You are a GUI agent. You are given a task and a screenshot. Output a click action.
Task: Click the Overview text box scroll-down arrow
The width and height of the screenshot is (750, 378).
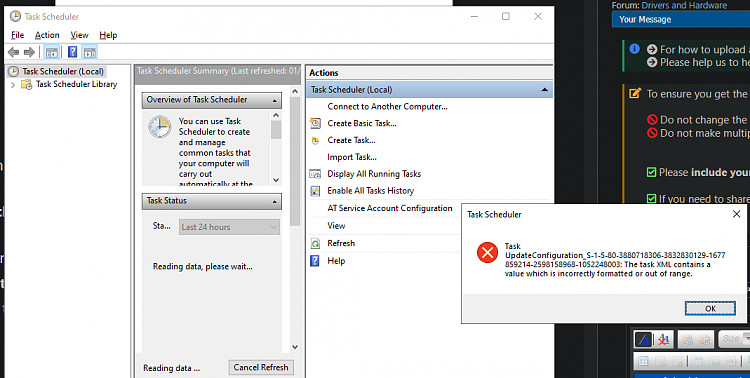(x=276, y=180)
